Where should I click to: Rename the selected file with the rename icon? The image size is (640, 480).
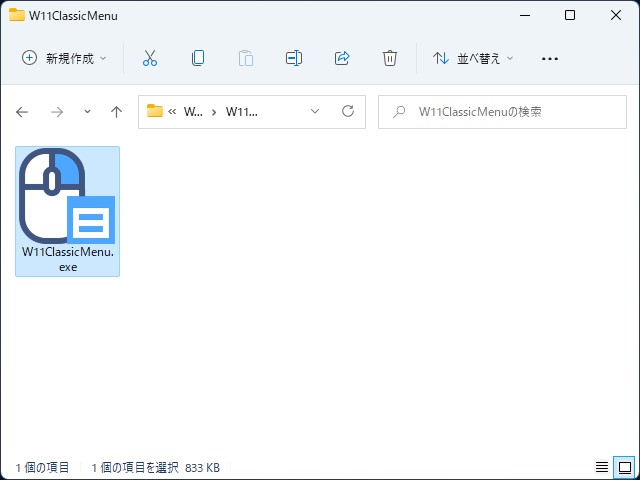(x=294, y=58)
